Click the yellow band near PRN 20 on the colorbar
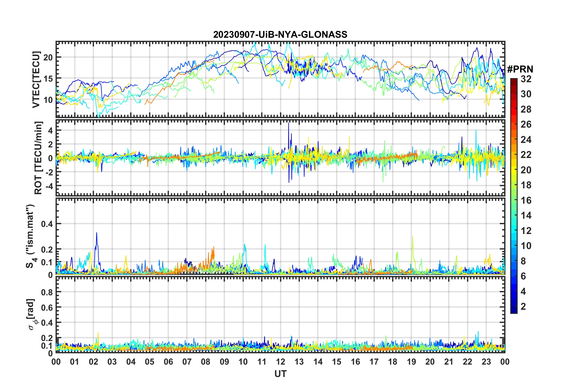561x392 pixels. tap(514, 169)
